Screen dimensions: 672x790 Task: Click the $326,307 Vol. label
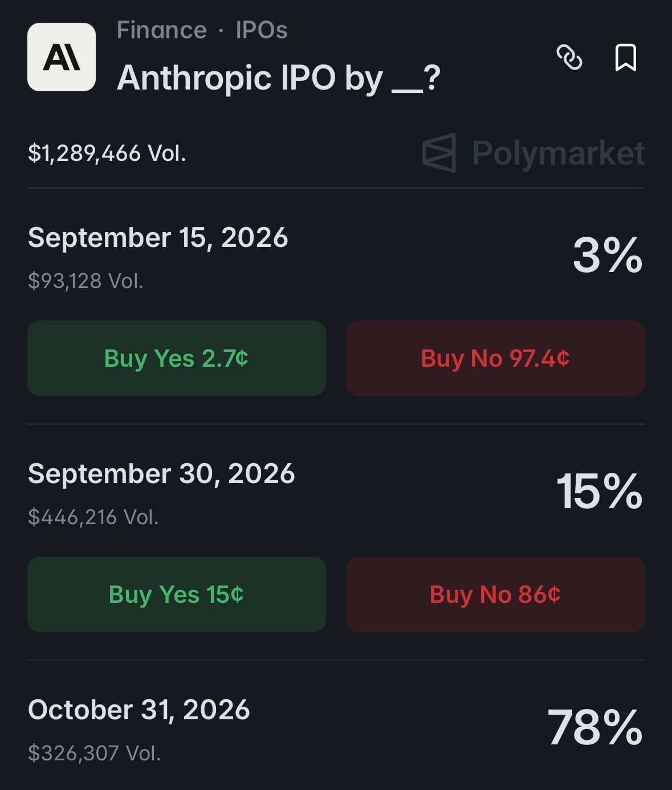point(95,753)
